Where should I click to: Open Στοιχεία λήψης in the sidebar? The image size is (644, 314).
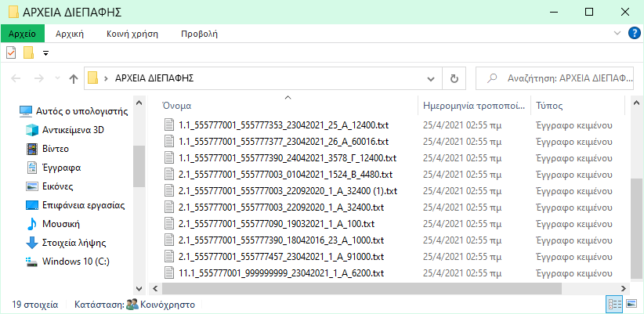tap(74, 243)
